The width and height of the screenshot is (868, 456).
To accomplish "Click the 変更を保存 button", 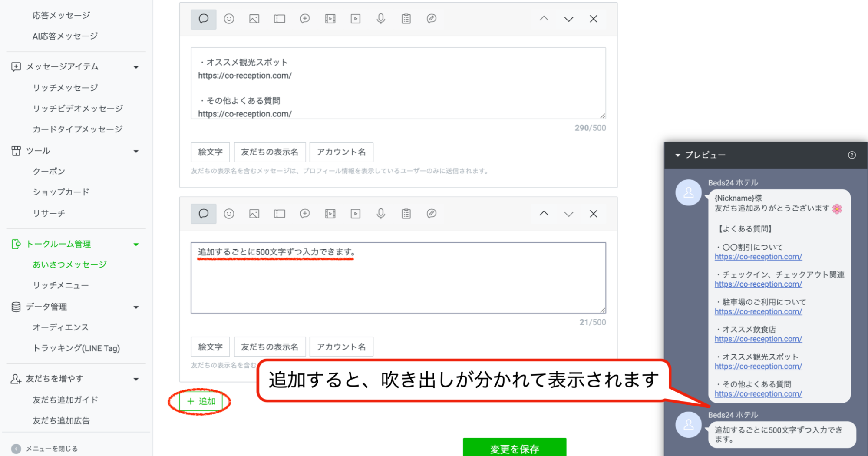I will tap(514, 448).
